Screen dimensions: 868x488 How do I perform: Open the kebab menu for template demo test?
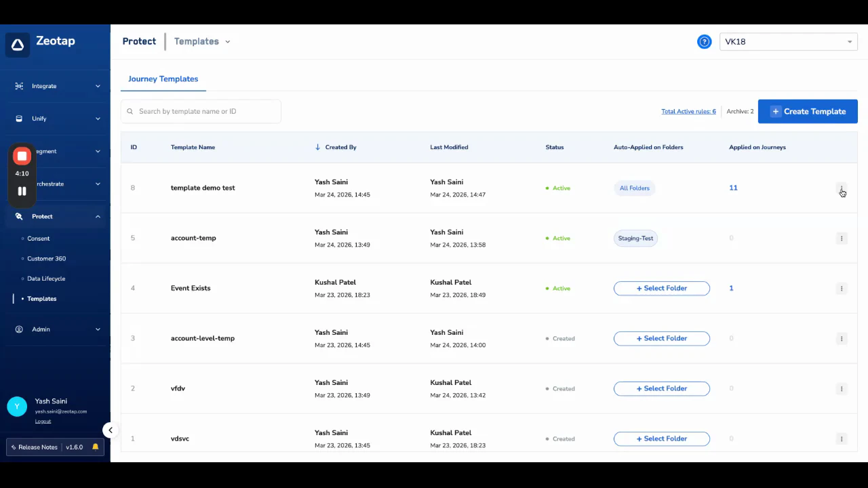coord(842,188)
